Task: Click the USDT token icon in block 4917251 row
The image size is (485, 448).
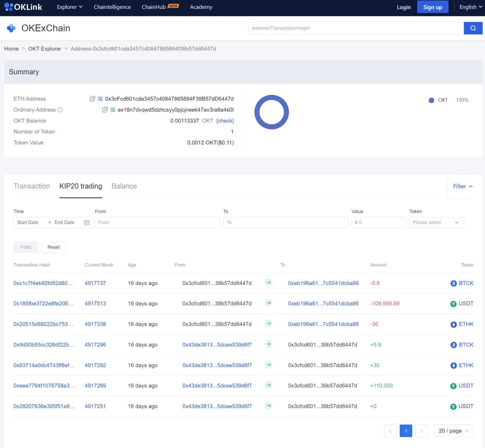Action: point(453,406)
